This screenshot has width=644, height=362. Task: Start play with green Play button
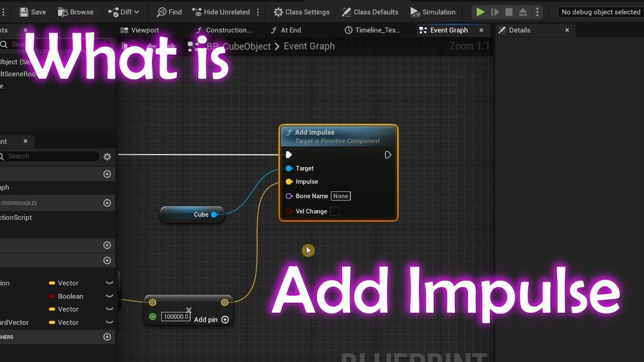point(480,12)
